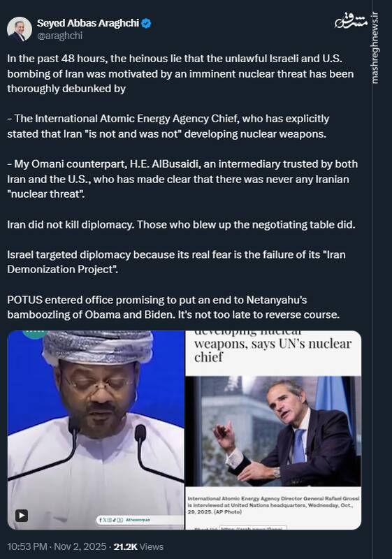Viewport: 392px width, 559px height.
Task: Open the mashreghnews.ir vertical watermark link
Action: pyautogui.click(x=375, y=48)
